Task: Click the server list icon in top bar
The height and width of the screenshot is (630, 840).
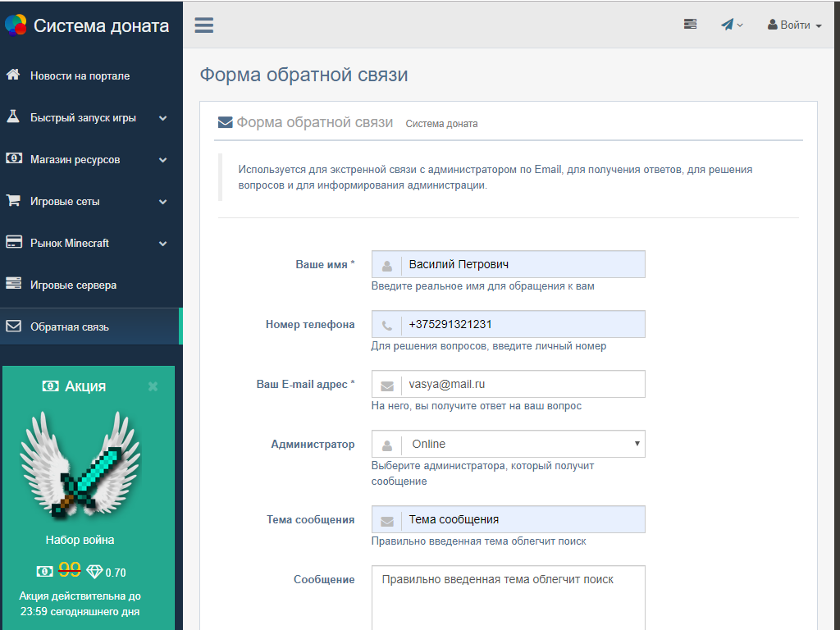Action: (x=690, y=25)
